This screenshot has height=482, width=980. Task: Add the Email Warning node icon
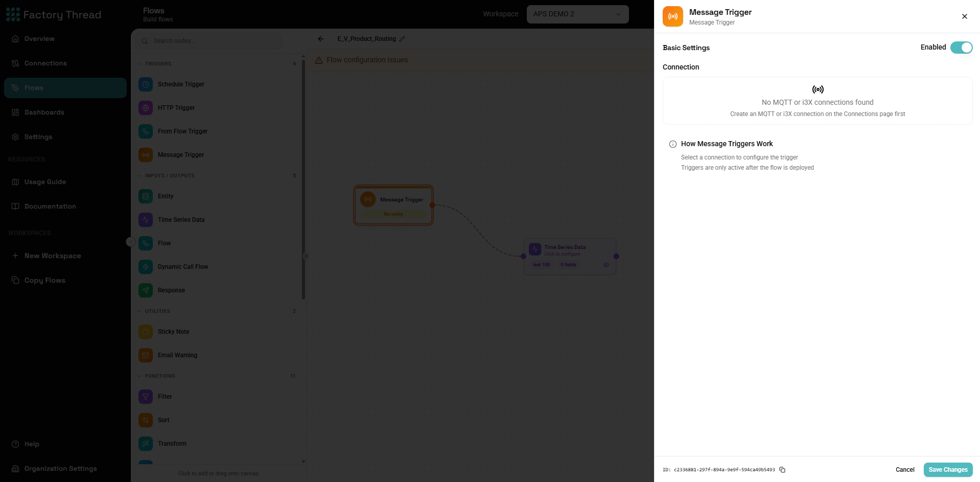coord(146,355)
